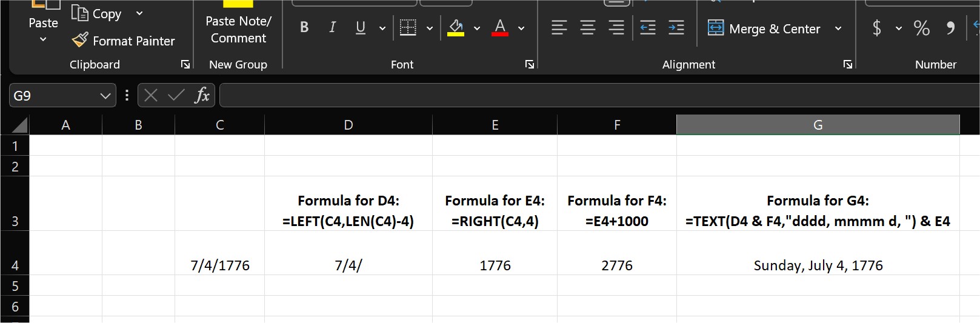Align text to the right

click(x=616, y=28)
